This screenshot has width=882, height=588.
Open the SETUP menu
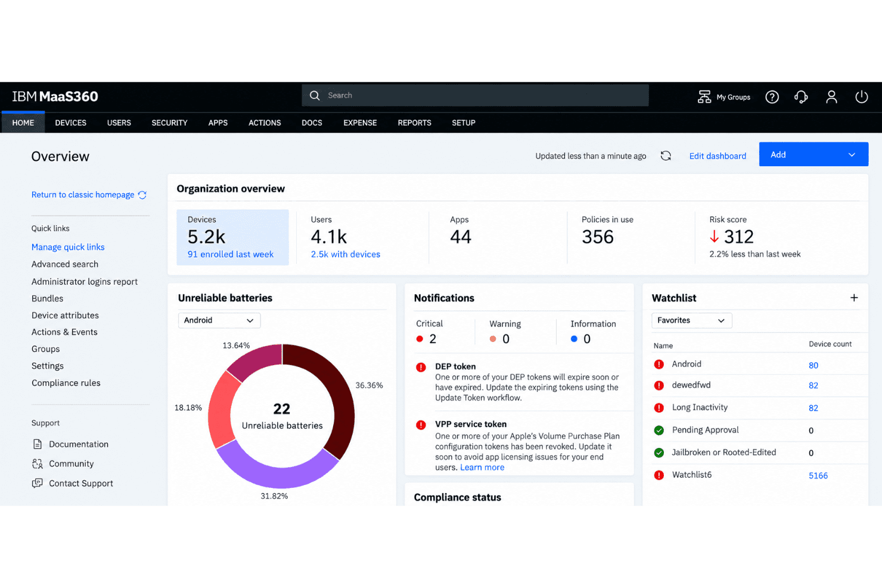coord(464,123)
